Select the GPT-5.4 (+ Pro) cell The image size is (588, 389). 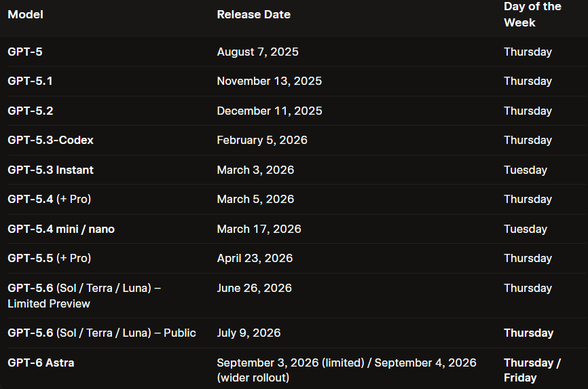(x=49, y=199)
